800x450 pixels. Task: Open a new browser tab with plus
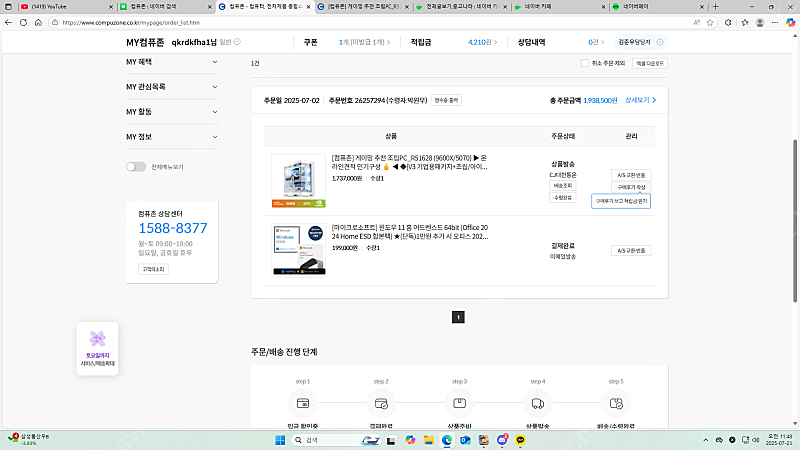point(715,7)
